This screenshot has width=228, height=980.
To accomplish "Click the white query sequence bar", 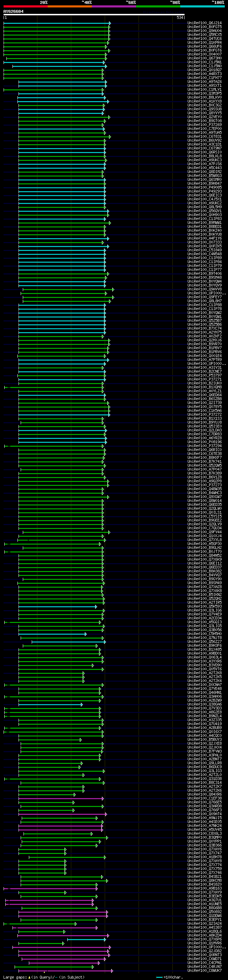I will point(94,15).
